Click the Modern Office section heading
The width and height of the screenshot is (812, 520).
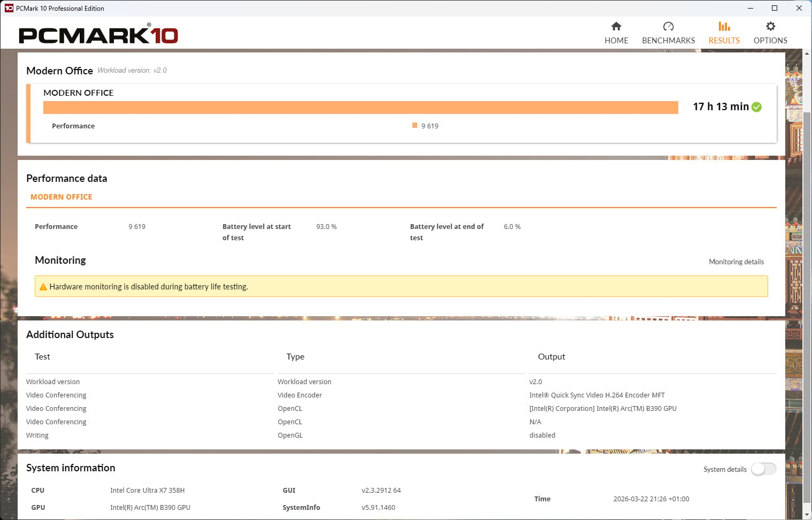click(59, 71)
